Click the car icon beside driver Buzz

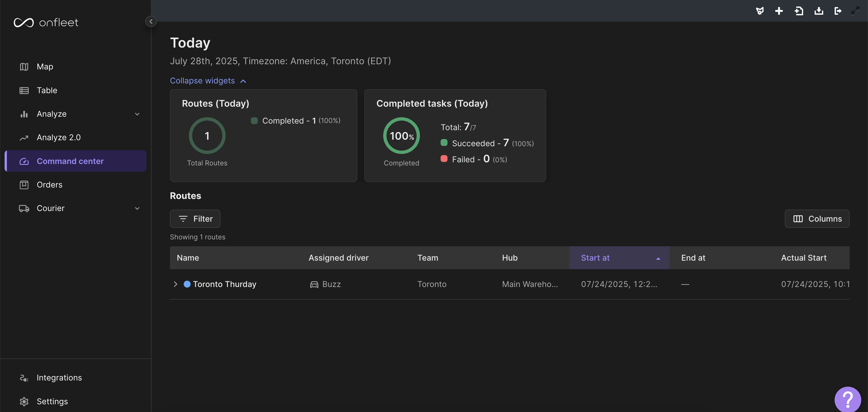click(314, 284)
